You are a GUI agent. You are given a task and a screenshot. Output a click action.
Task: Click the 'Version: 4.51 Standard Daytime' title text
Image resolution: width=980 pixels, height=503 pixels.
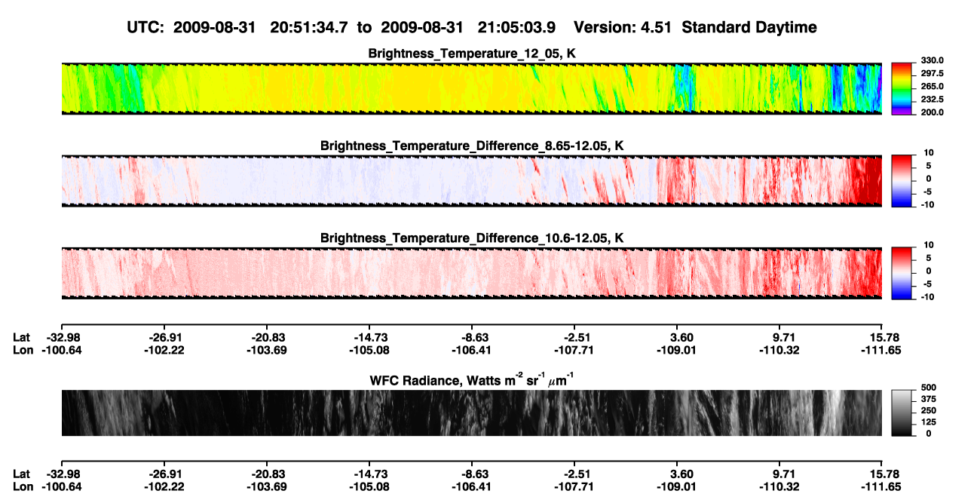pyautogui.click(x=695, y=27)
